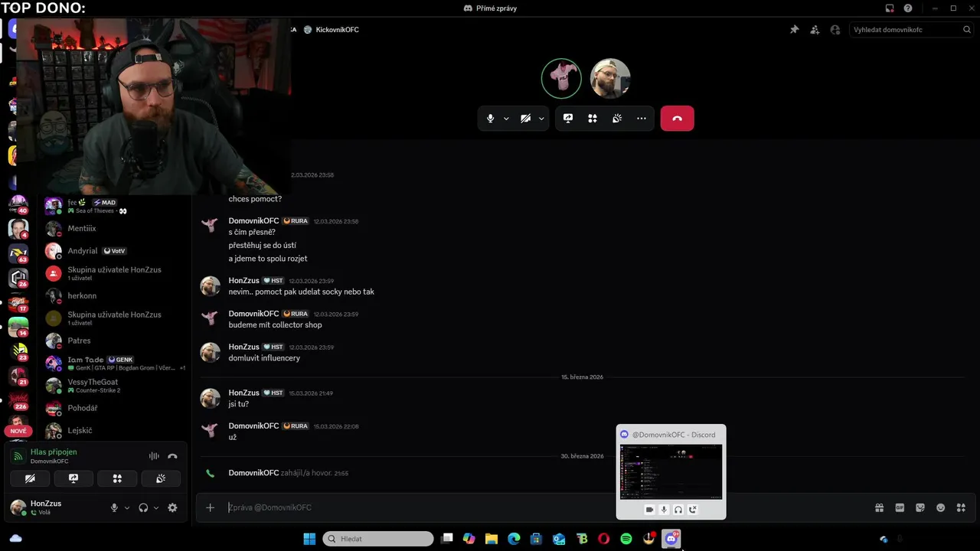Open Lejskič direct message
The height and width of the screenshot is (551, 980).
pos(115,430)
